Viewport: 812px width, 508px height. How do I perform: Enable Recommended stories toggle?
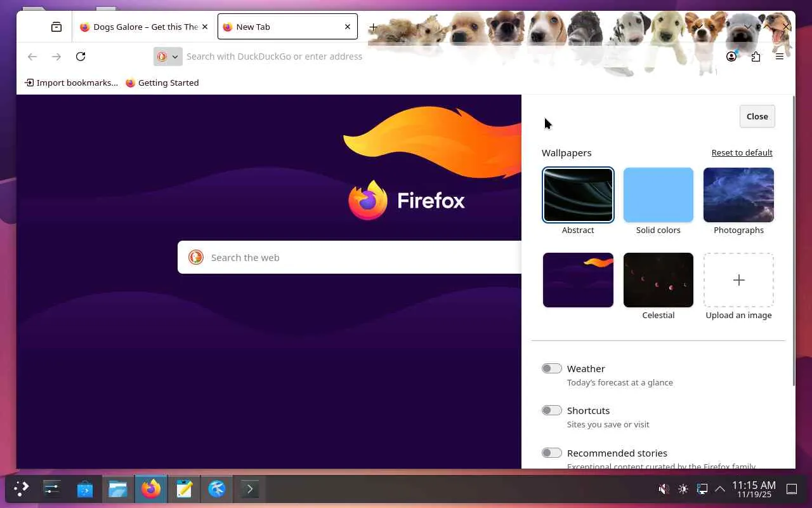[552, 453]
